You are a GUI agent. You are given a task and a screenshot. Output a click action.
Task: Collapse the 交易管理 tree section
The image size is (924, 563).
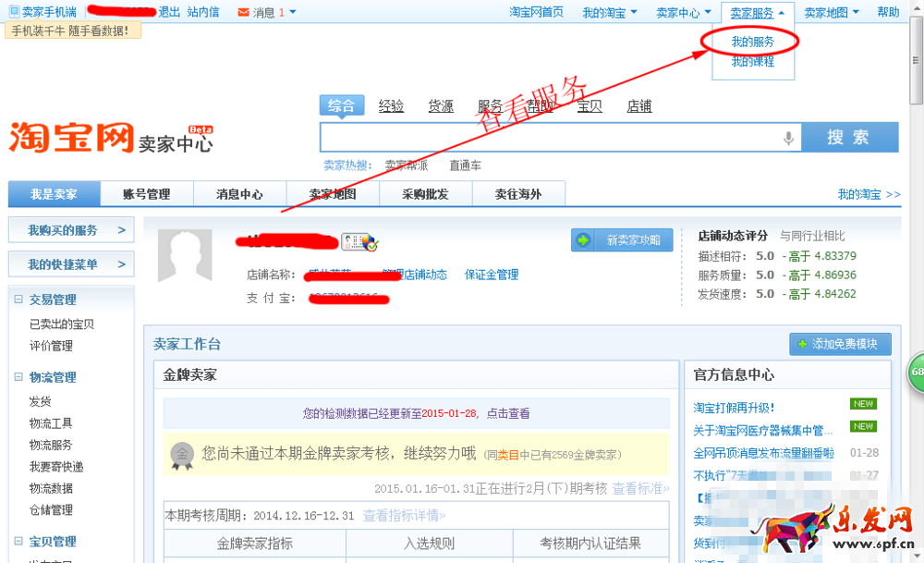pos(18,299)
